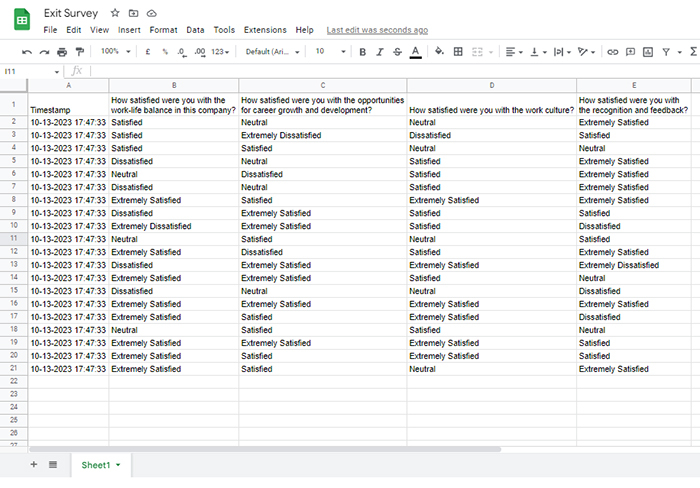
Task: Click the functions sigma icon
Action: (694, 52)
